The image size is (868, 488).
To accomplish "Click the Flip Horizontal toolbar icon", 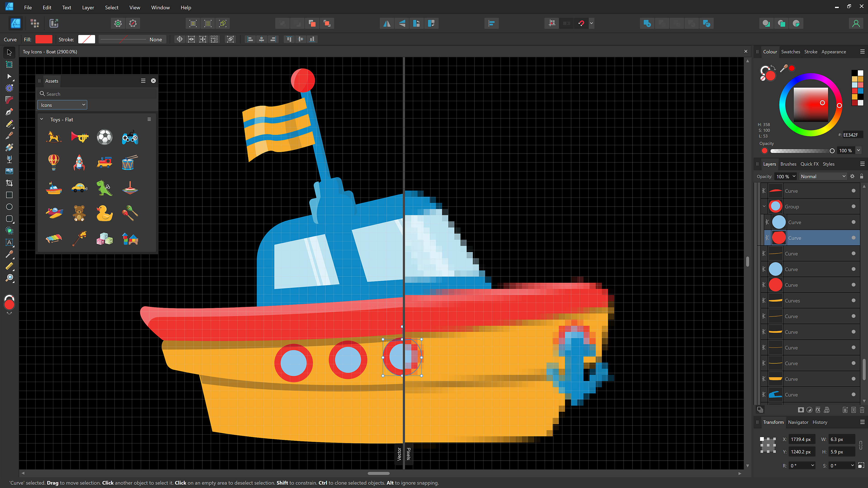I will point(387,23).
